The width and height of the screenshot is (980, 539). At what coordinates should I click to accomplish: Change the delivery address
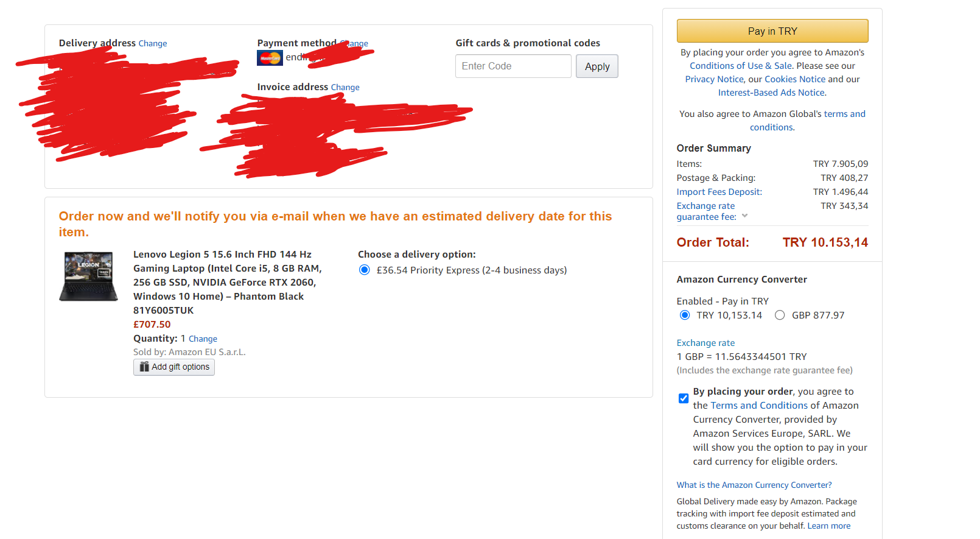click(x=153, y=43)
